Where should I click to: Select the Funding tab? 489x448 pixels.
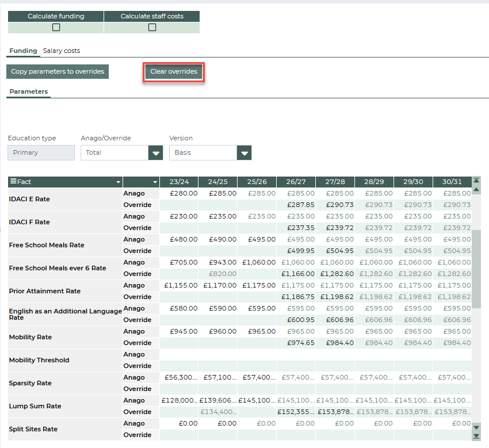[23, 51]
